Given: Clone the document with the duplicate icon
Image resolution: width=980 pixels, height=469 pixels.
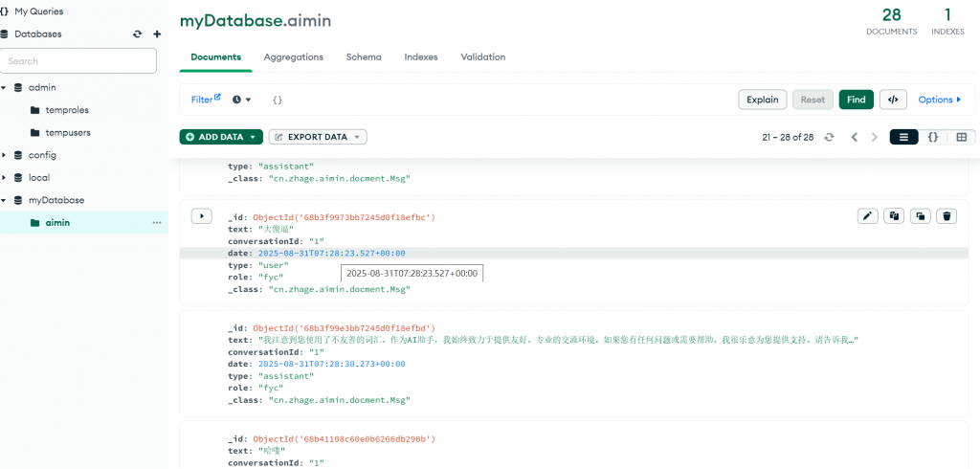Looking at the screenshot, I should (x=920, y=216).
